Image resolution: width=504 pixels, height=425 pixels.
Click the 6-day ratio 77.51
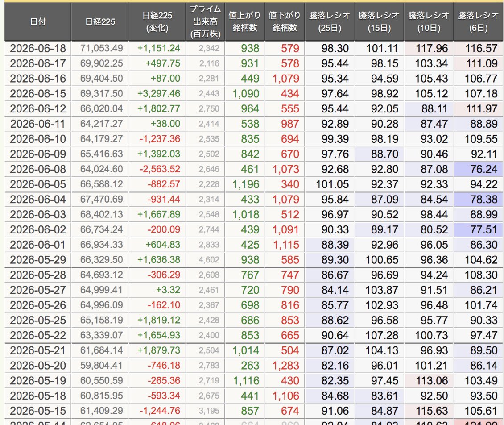pos(484,230)
